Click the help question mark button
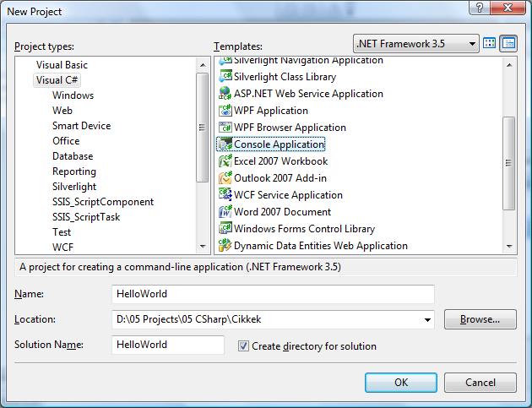Viewport: 532px width, 408px height. coord(480,8)
